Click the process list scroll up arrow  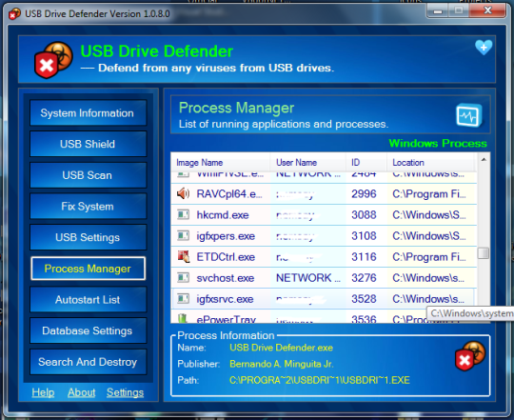[484, 160]
